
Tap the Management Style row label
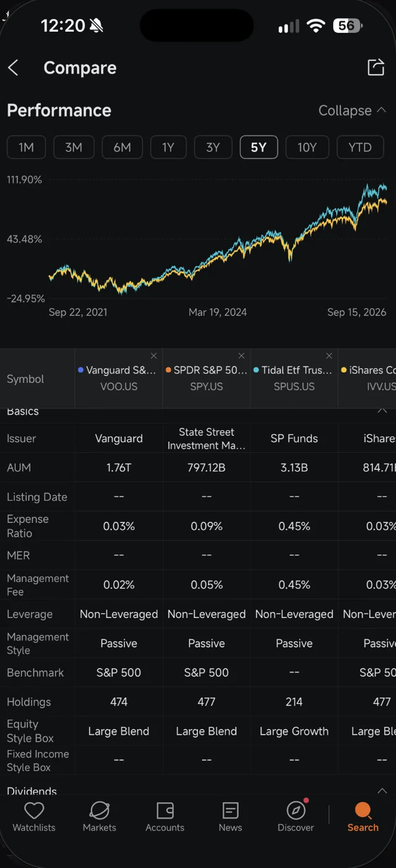click(38, 643)
